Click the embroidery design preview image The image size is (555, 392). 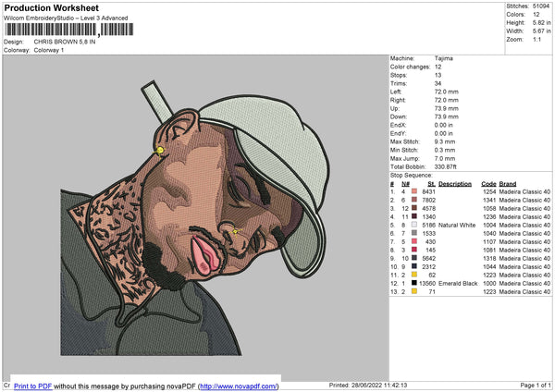click(x=195, y=218)
